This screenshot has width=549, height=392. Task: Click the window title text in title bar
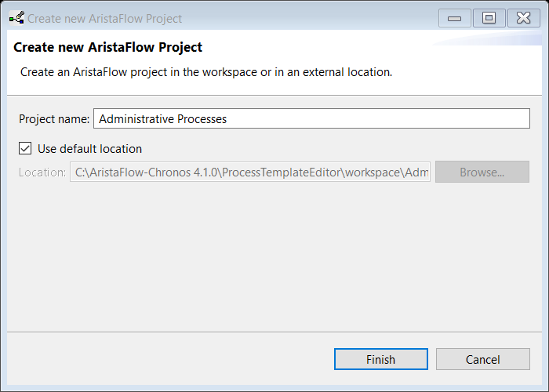104,19
